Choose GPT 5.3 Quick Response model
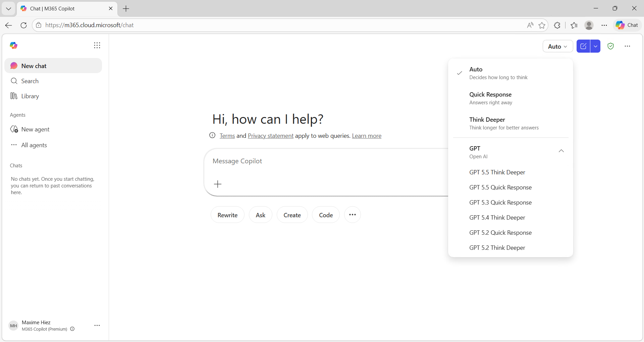644x342 pixels. 511,203
